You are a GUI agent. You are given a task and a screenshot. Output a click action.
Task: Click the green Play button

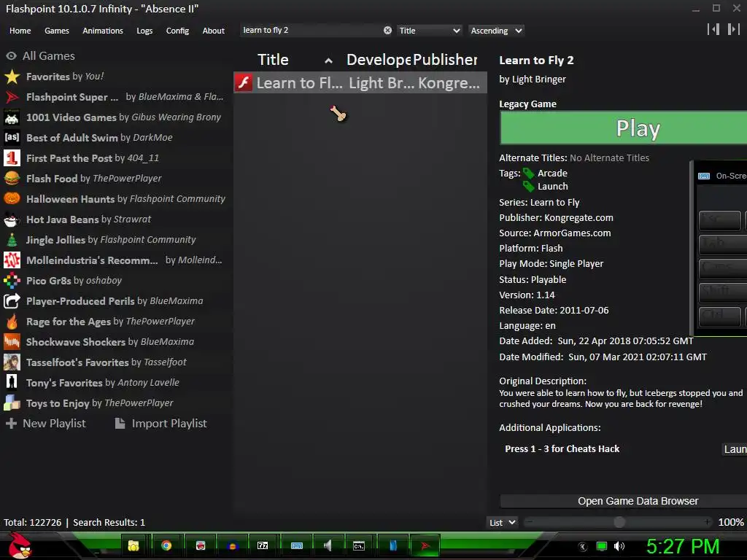624,128
